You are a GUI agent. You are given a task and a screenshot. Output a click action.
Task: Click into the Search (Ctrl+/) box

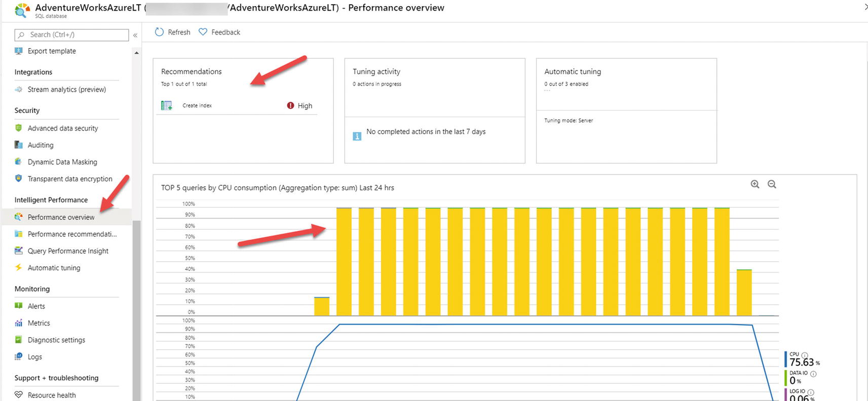coord(71,34)
